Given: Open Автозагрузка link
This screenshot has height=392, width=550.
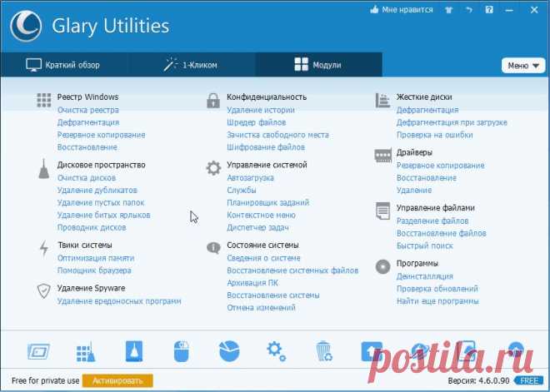Looking at the screenshot, I should 250,178.
